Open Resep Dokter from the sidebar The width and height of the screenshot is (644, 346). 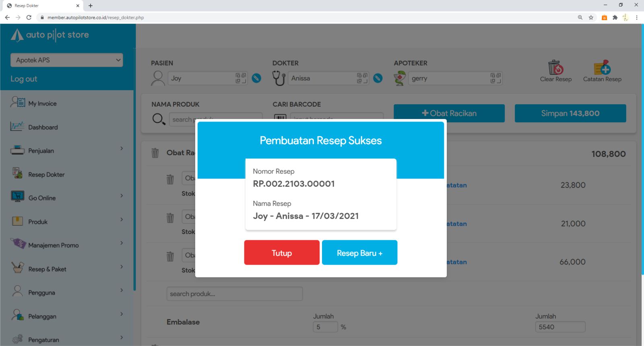pos(46,175)
